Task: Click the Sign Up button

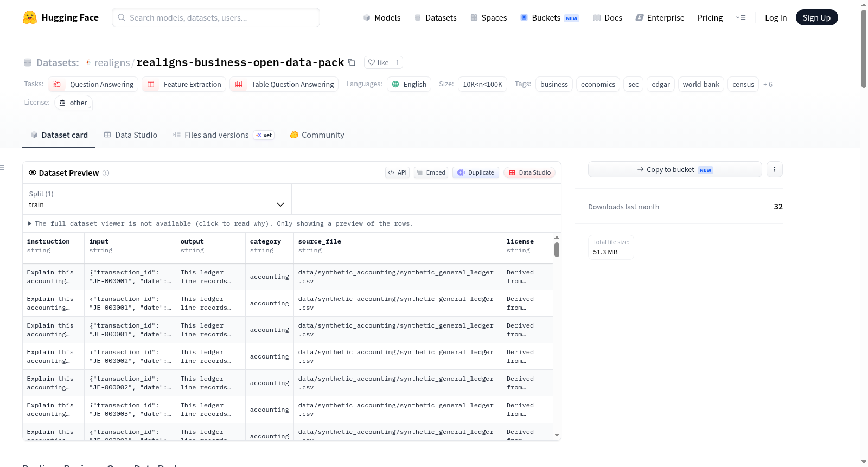Action: (816, 17)
